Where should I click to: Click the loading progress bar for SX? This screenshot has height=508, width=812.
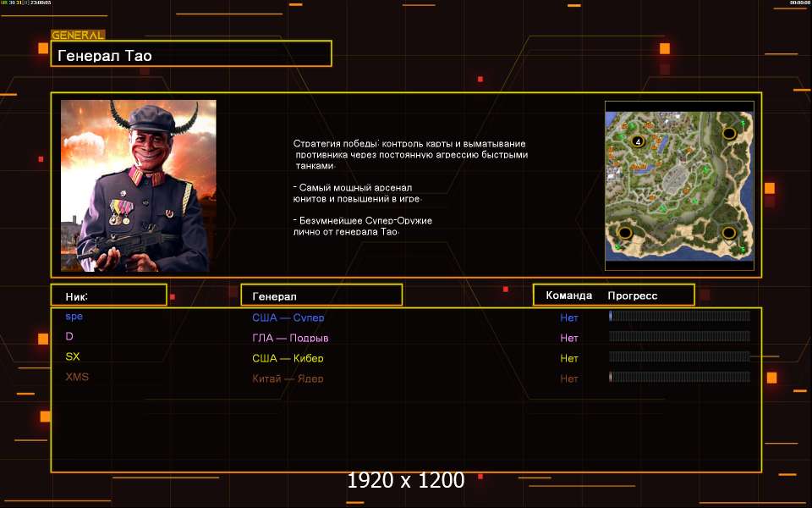(679, 356)
